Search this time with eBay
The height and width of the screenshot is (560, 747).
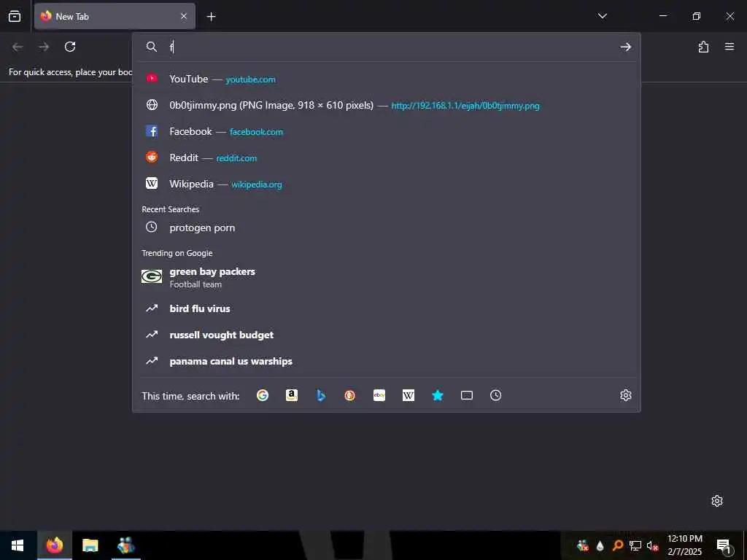click(379, 395)
